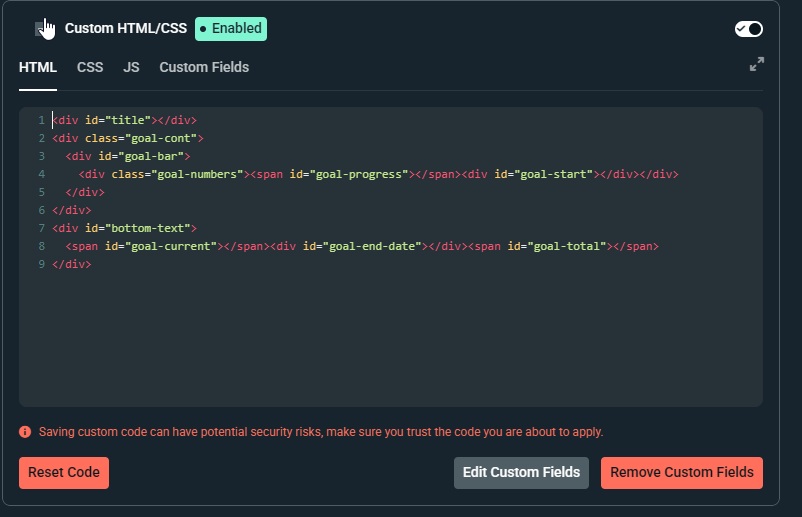Click line number 4 in gutter
The height and width of the screenshot is (517, 802).
tap(41, 174)
